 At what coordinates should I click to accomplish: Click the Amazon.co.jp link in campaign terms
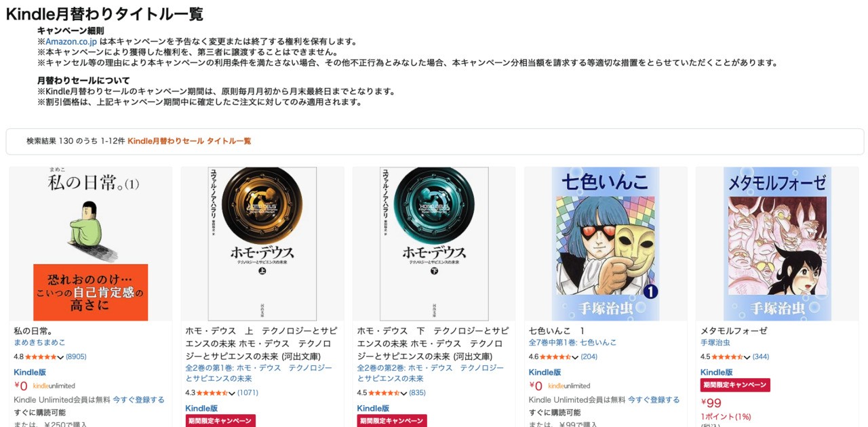click(71, 41)
